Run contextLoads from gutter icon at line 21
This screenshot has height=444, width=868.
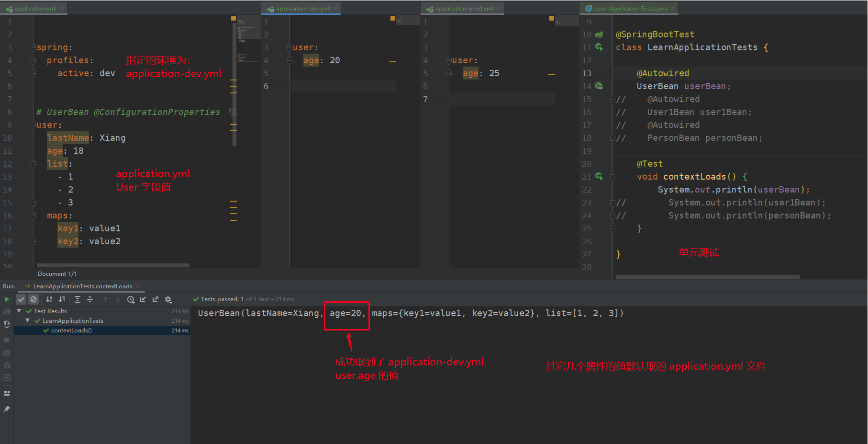pos(599,177)
